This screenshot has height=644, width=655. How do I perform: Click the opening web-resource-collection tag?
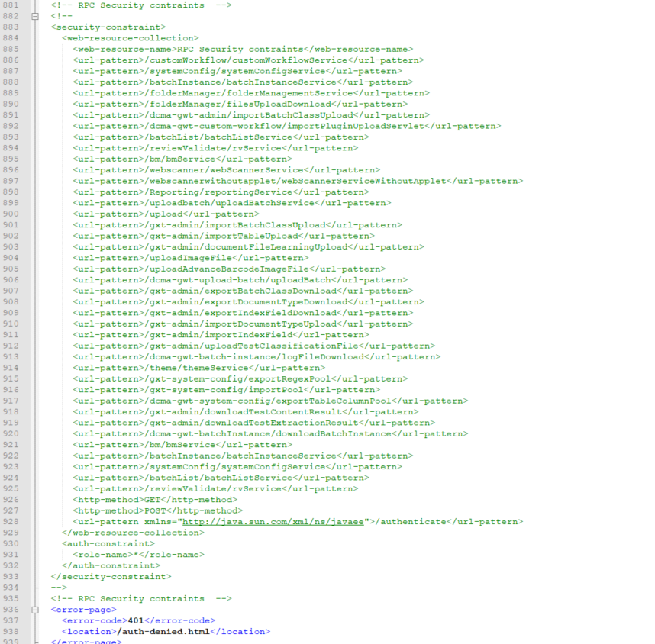coord(131,38)
